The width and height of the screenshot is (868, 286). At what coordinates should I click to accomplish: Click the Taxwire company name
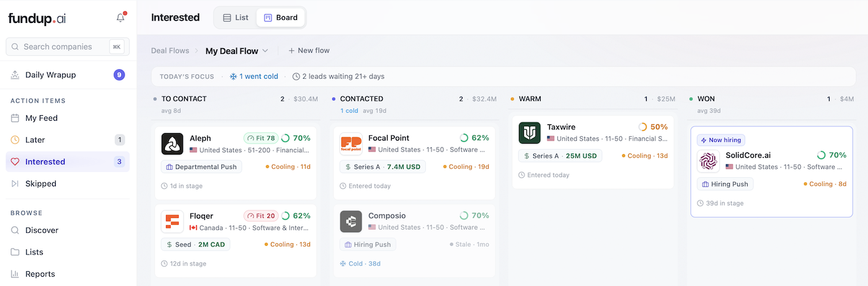pos(561,127)
